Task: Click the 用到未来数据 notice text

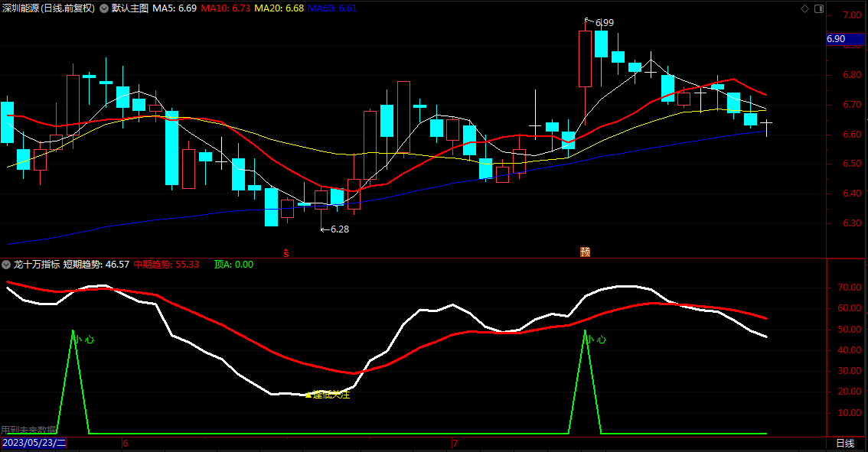Action: click(29, 430)
